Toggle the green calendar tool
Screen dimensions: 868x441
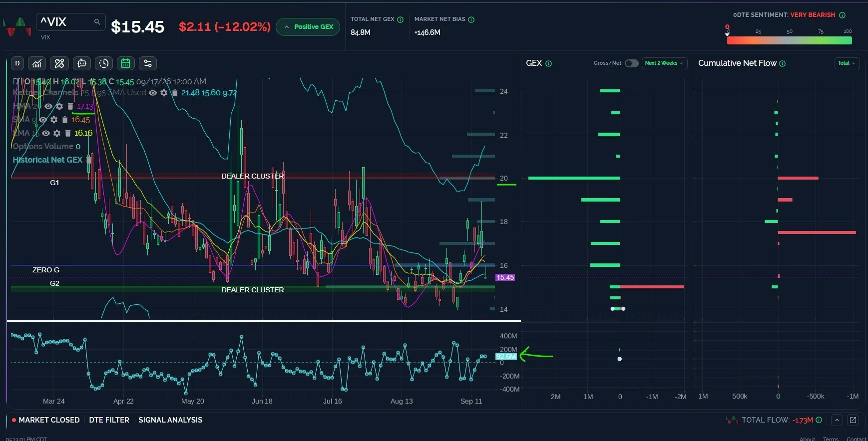[126, 63]
